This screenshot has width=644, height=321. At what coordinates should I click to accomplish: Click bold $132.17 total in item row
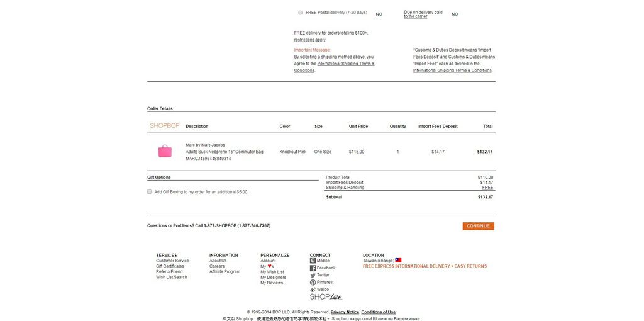(485, 152)
